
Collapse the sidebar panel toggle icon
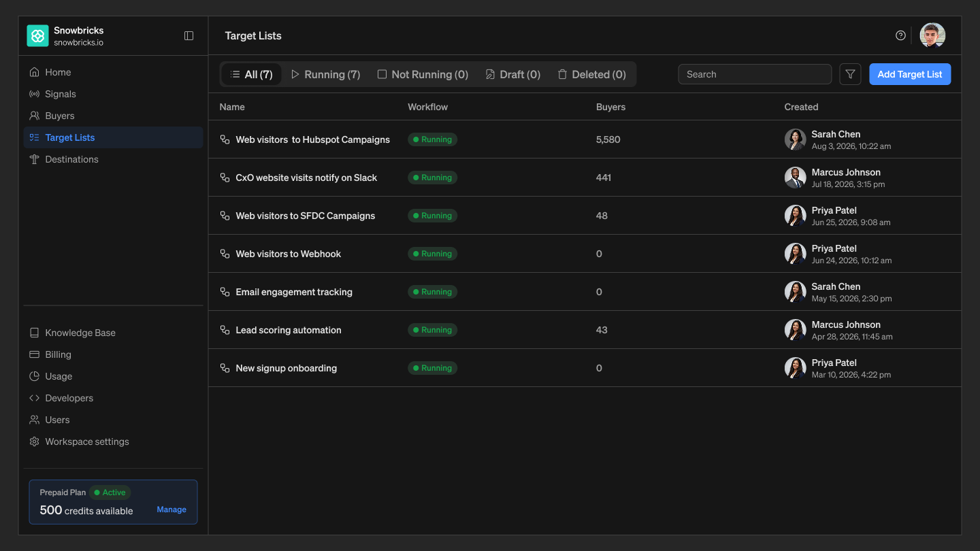click(189, 36)
